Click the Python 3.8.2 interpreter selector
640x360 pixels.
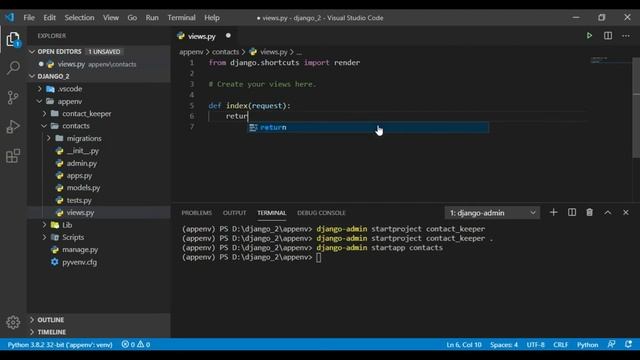click(60, 344)
